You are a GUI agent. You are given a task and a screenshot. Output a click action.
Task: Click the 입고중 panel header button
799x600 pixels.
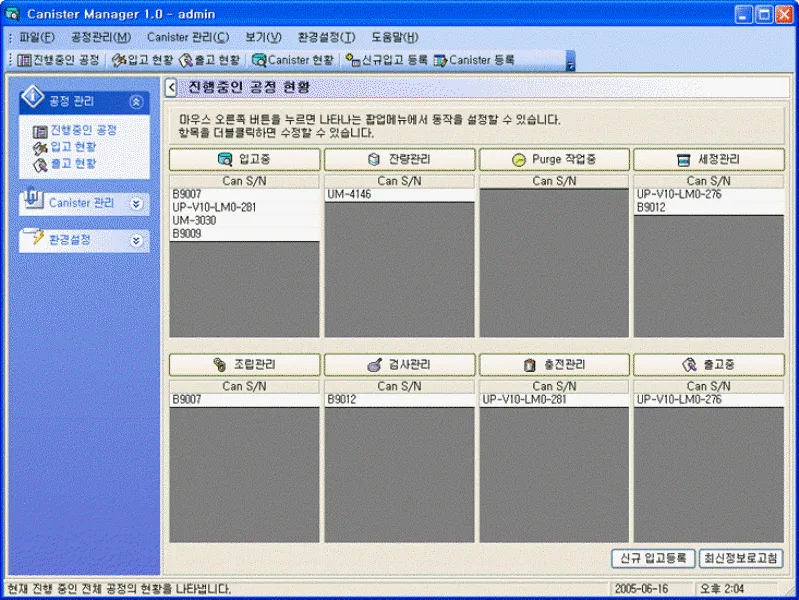(x=245, y=160)
